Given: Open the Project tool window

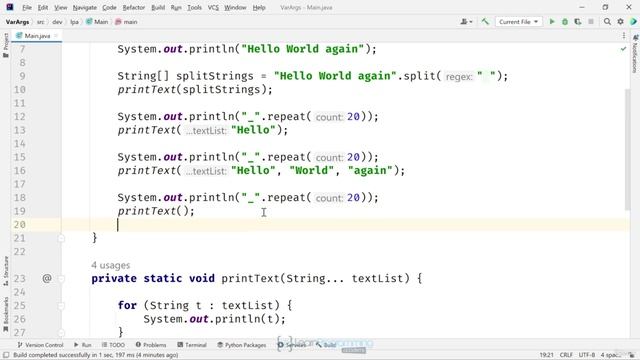Looking at the screenshot, I should click(5, 45).
